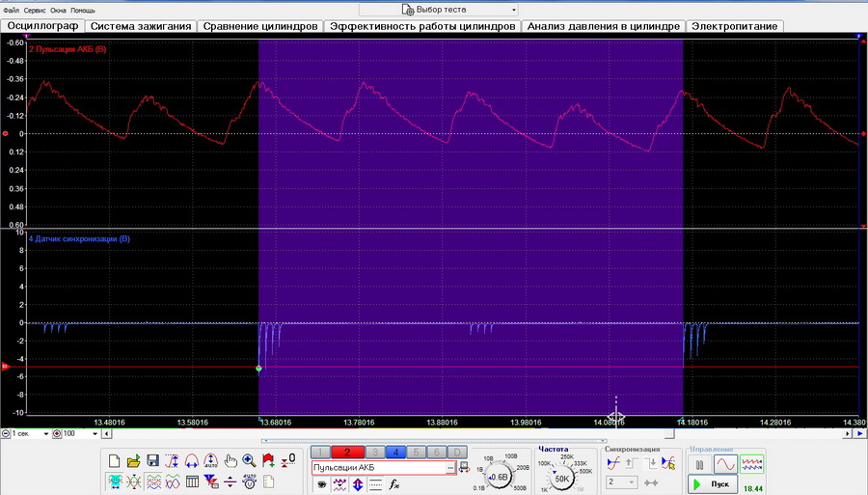Open the Электропитание tab
The image size is (868, 495).
coord(735,26)
